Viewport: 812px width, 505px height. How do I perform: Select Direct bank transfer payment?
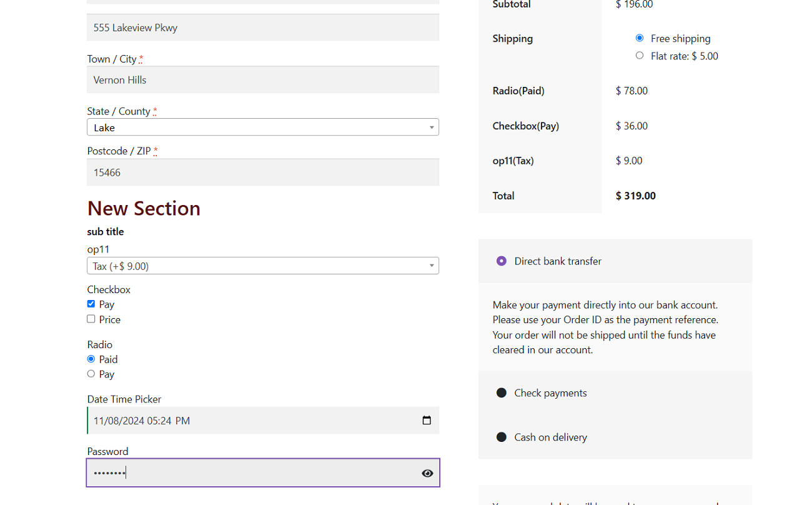tap(501, 261)
